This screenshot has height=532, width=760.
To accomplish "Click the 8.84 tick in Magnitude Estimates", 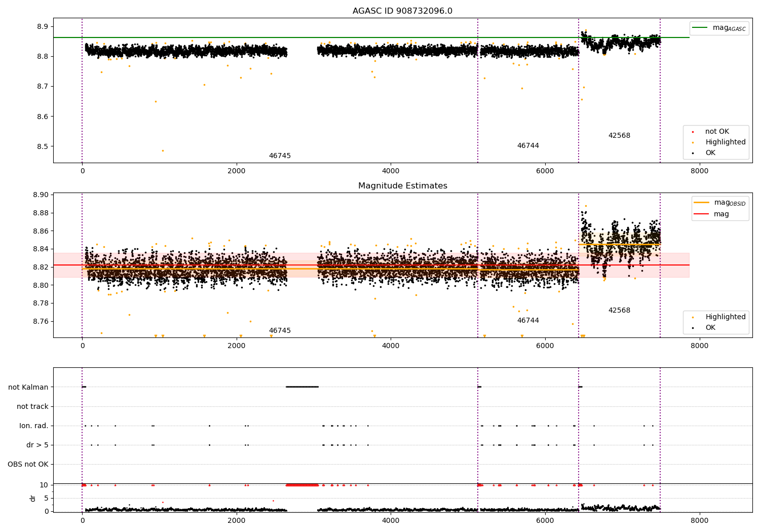I will [41, 249].
